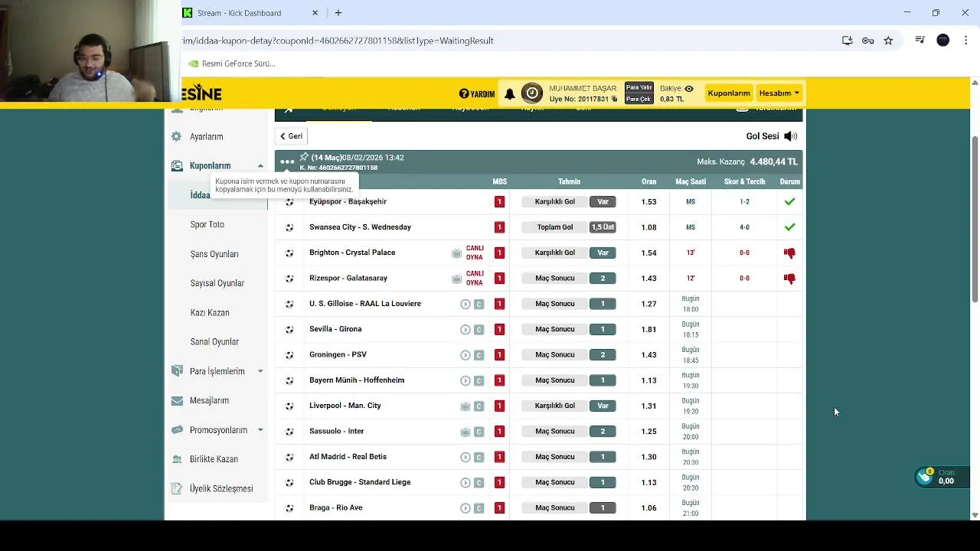Click the Para Çek button
This screenshot has height=551, width=980.
tap(639, 99)
